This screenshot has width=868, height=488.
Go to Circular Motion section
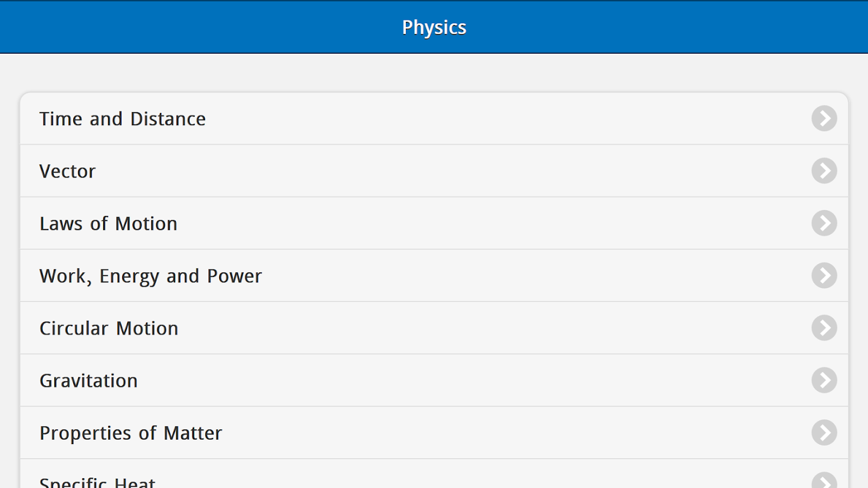109,328
